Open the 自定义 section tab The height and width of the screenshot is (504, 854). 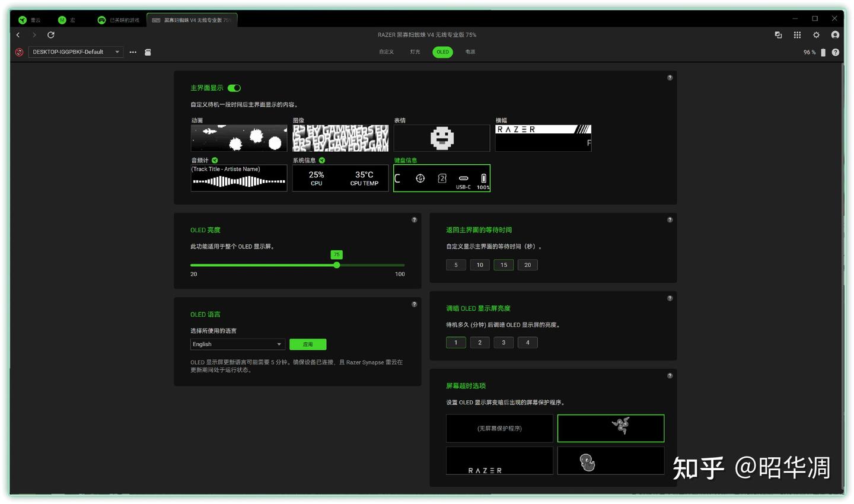coord(387,52)
